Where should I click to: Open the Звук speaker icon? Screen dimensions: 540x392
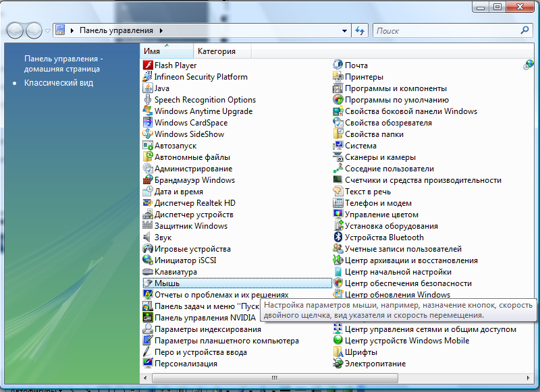pyautogui.click(x=148, y=237)
